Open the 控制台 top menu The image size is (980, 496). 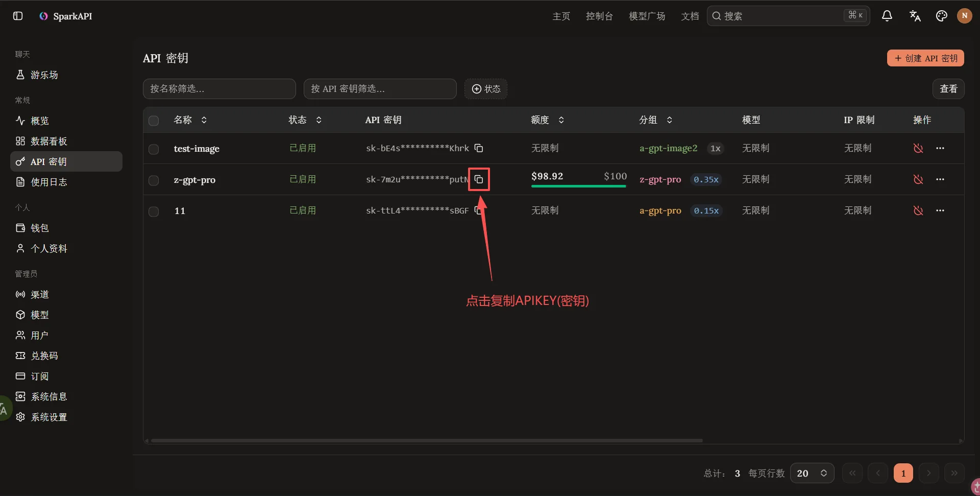pos(599,16)
